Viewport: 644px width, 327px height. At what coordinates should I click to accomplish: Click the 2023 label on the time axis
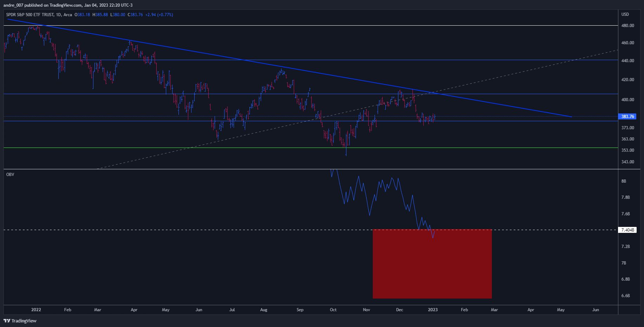433,310
